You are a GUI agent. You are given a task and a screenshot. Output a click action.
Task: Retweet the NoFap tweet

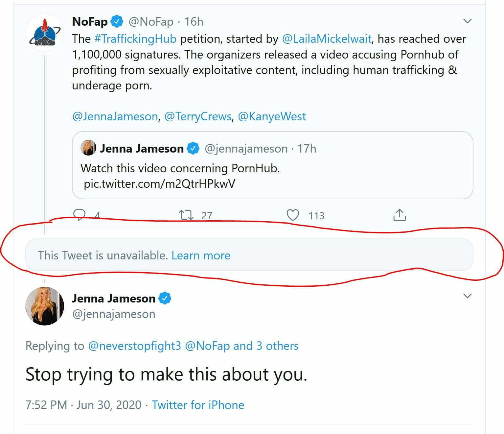(x=186, y=215)
